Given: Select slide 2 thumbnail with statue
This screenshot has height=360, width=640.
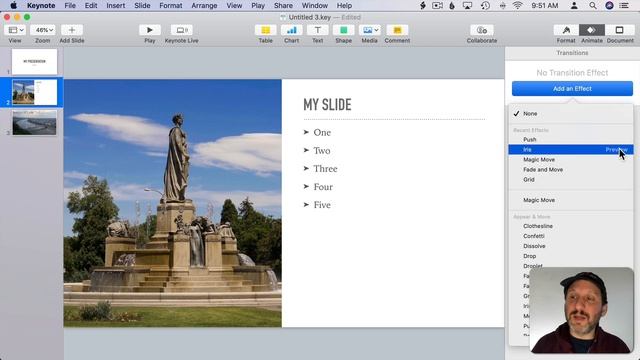Looking at the screenshot, I should [34, 92].
